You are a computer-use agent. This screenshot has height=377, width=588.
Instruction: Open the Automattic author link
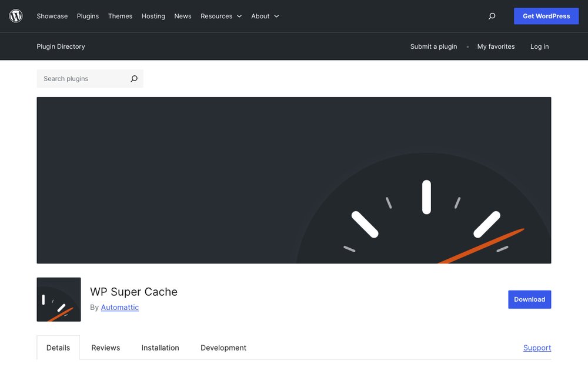coord(119,307)
